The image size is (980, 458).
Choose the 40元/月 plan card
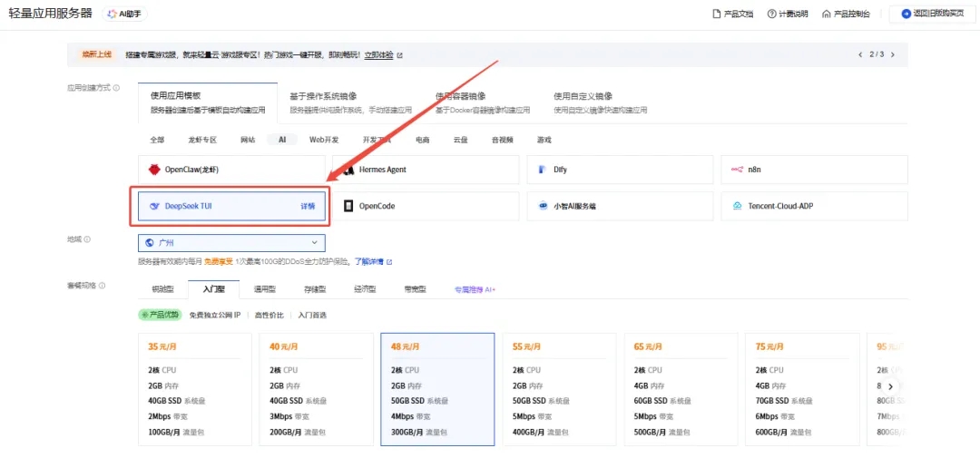click(316, 389)
